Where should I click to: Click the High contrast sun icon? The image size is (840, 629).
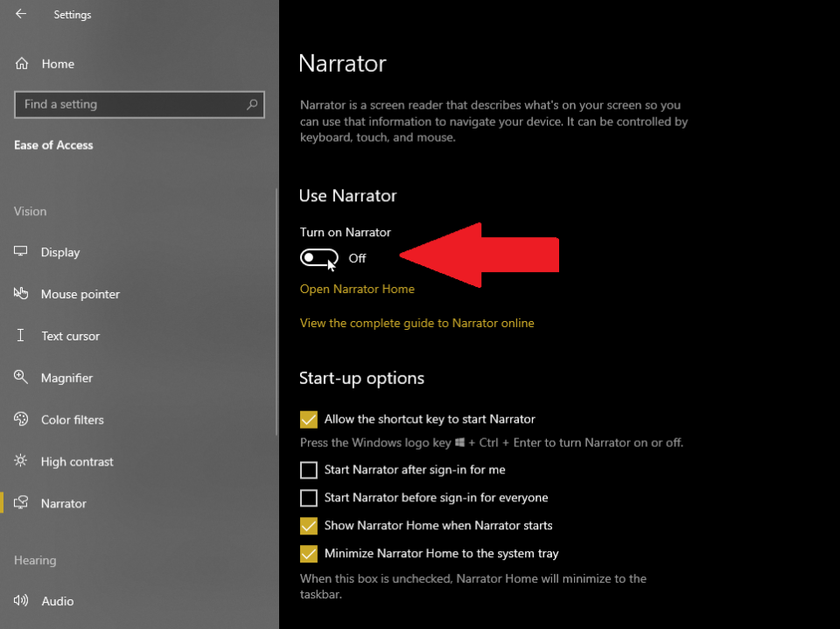(20, 461)
